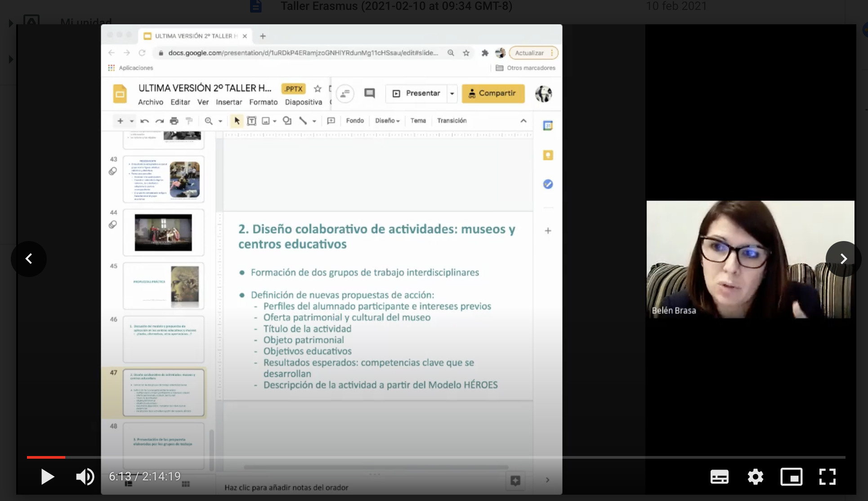Select the text box tool
Screen dimensions: 868x501
coord(251,121)
